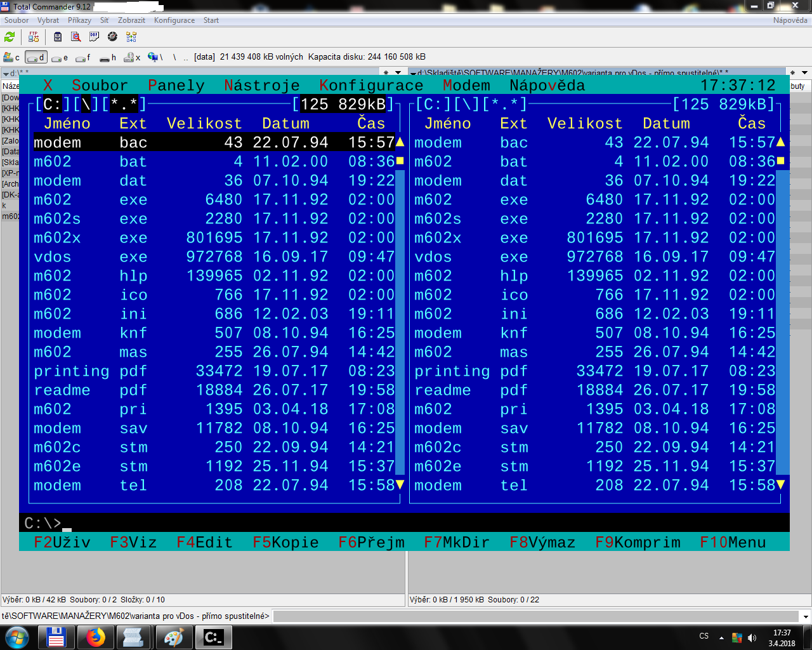
Task: Select m602 ini in left M602 panel
Action: (214, 314)
